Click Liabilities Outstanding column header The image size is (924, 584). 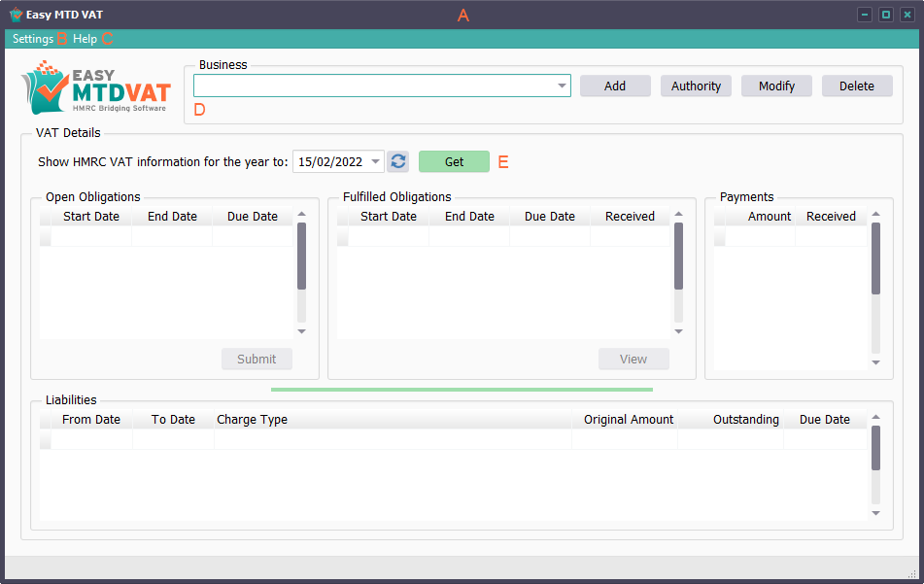coord(731,420)
